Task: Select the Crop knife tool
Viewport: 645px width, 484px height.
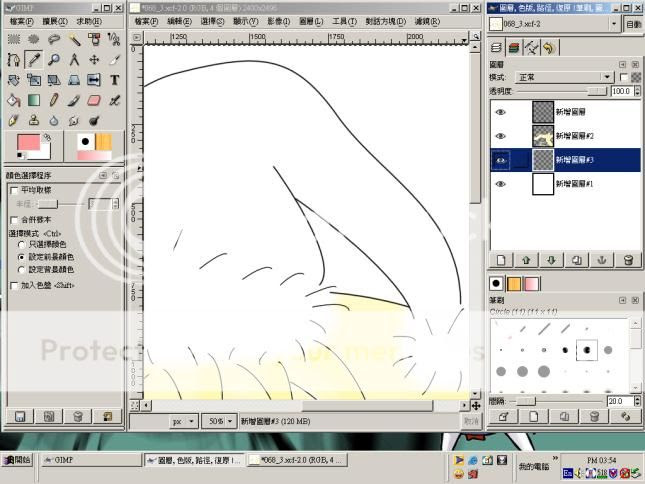Action: pos(114,60)
